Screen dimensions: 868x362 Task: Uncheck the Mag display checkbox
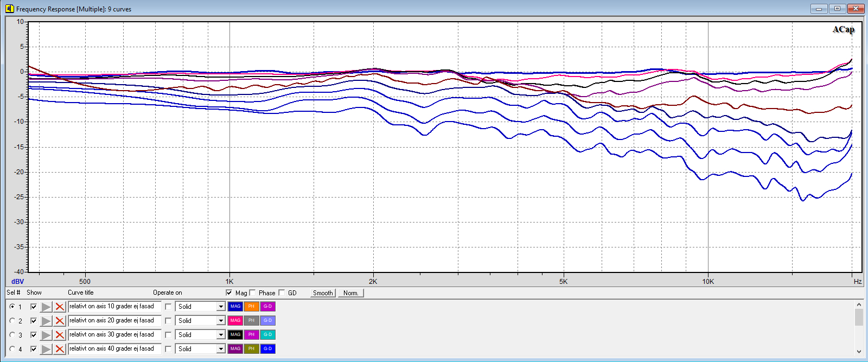[x=229, y=293]
